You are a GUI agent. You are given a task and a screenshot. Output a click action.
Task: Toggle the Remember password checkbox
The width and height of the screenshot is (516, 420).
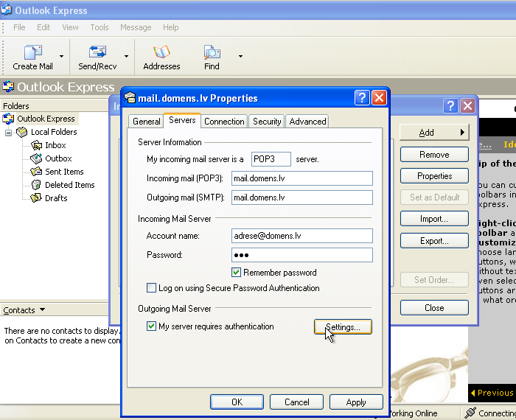point(237,273)
